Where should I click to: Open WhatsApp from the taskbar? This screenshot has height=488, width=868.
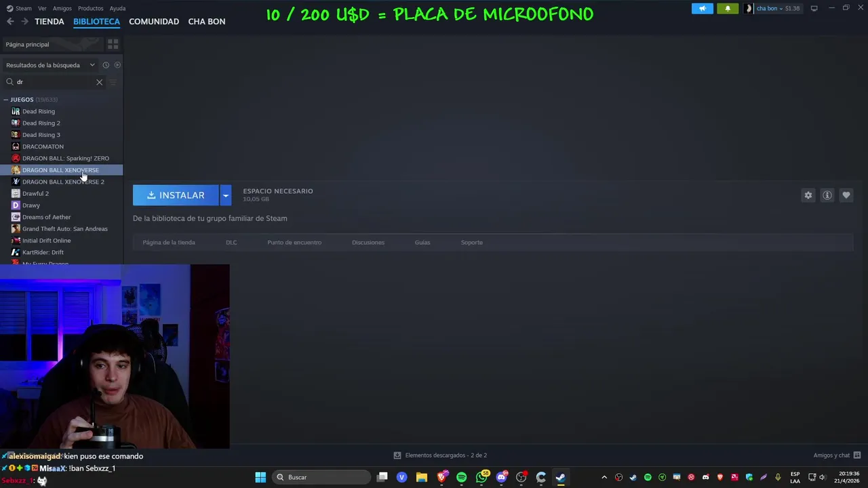click(482, 477)
